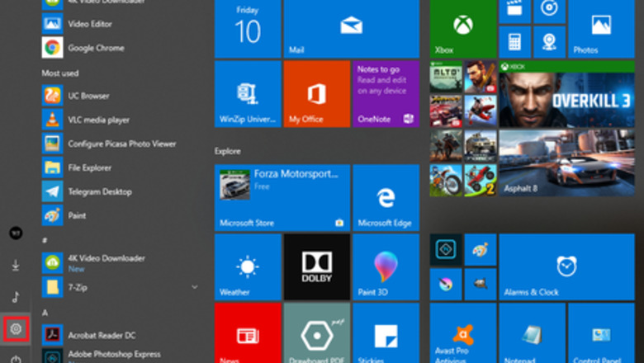Image resolution: width=644 pixels, height=363 pixels.
Task: Open the small Photoshop Express dark tile
Action: tap(446, 250)
